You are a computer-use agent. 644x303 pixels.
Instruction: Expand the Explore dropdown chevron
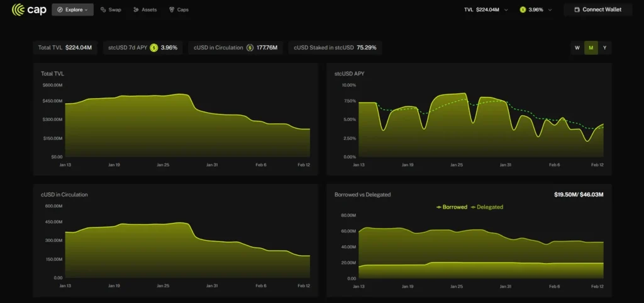[x=86, y=10]
